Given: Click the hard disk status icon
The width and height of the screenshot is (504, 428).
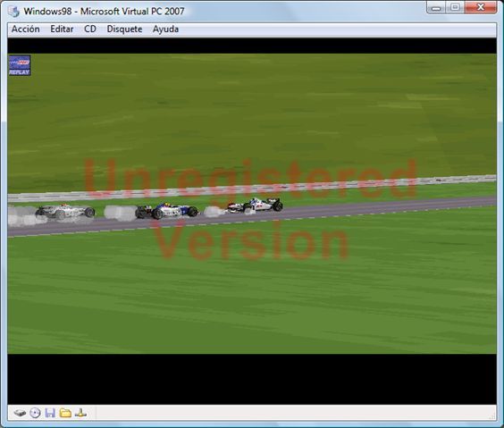Looking at the screenshot, I should [20, 413].
